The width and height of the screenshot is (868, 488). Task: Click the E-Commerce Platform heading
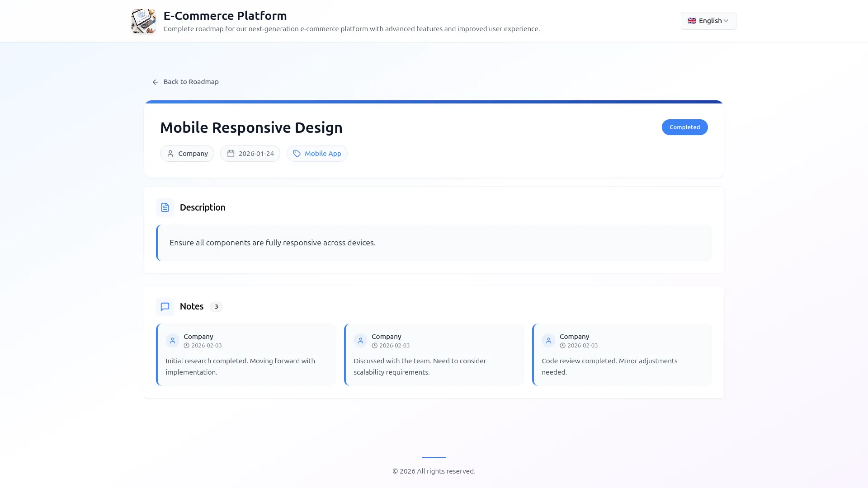pos(225,16)
